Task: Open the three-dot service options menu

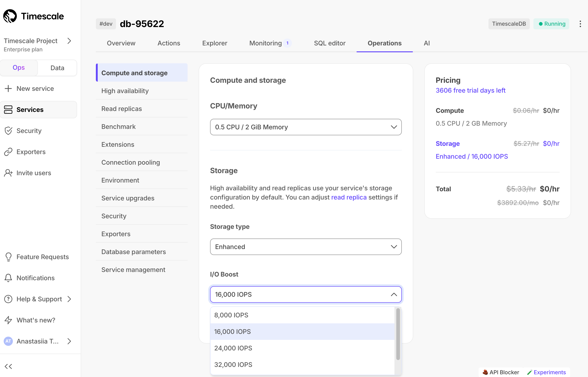Action: 580,24
